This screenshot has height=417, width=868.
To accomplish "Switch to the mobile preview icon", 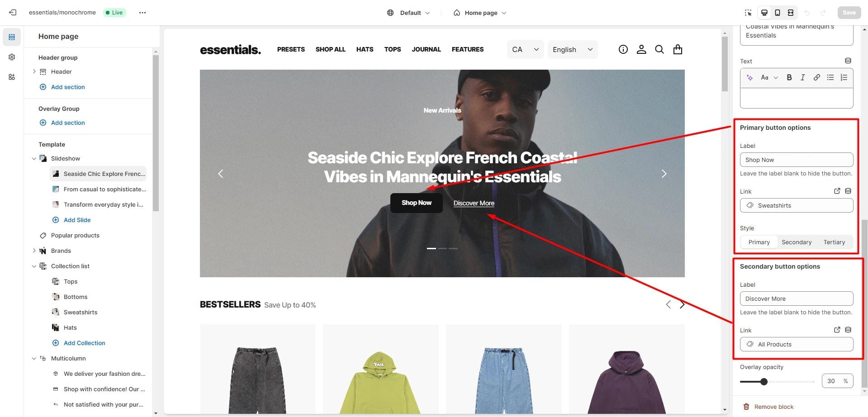I will click(778, 13).
